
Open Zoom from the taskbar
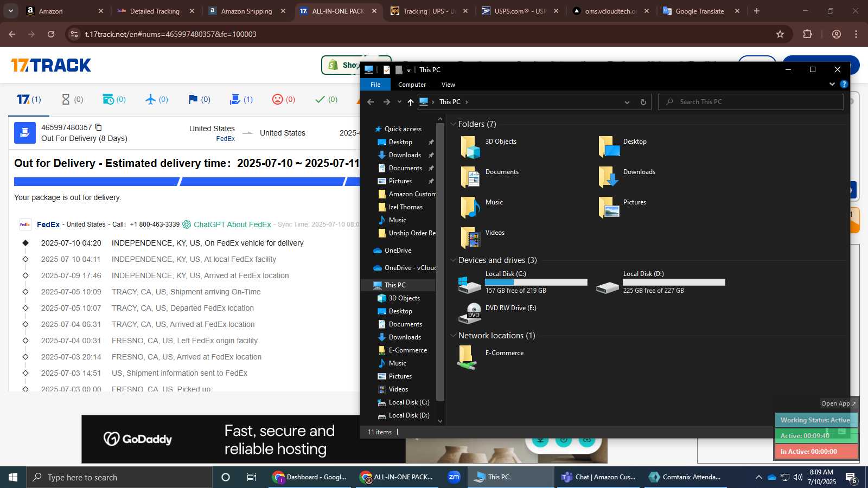(x=454, y=477)
